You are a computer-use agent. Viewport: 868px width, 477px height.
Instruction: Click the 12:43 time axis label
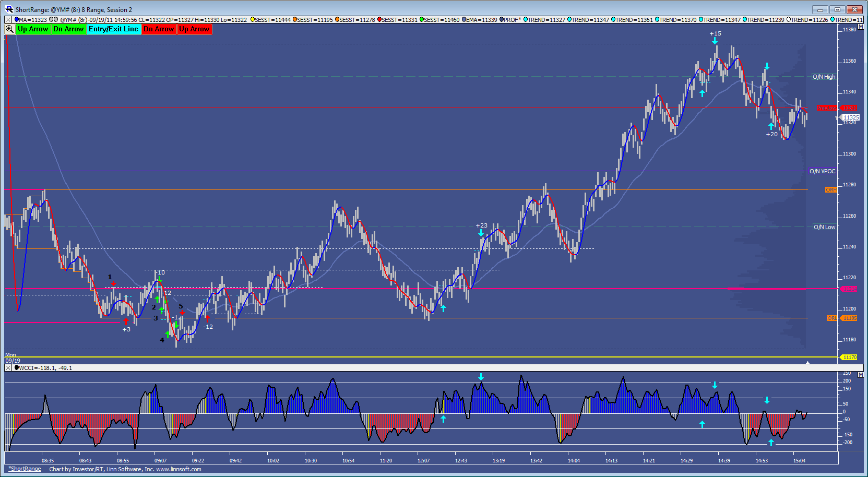coord(461,460)
